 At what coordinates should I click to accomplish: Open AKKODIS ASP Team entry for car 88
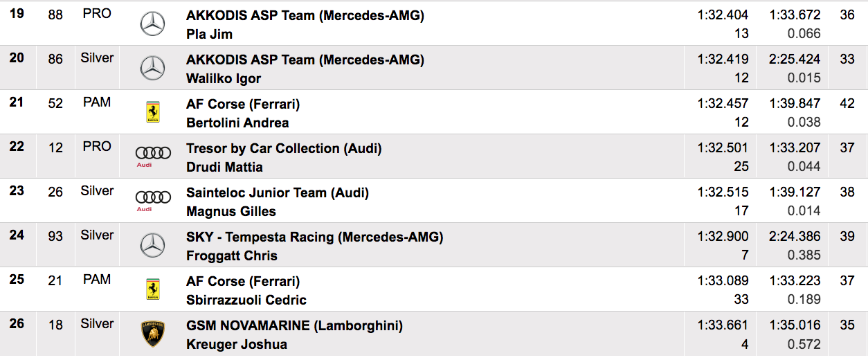tap(305, 15)
